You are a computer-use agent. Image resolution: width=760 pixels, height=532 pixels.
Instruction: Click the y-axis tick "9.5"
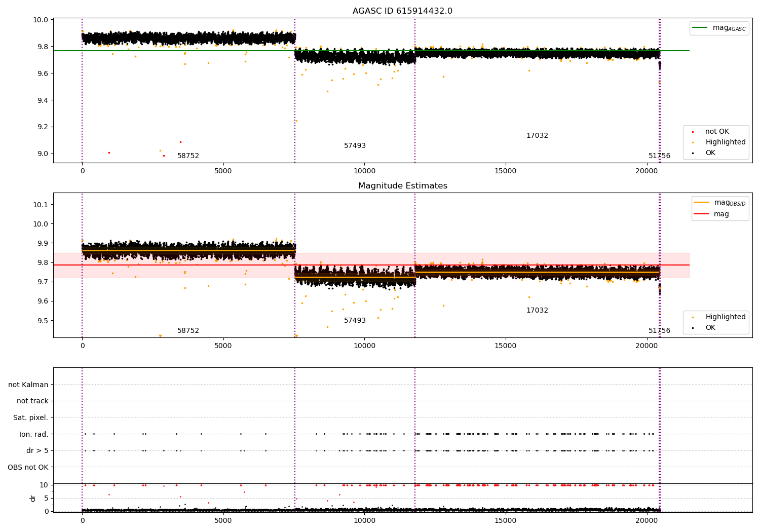pos(44,321)
